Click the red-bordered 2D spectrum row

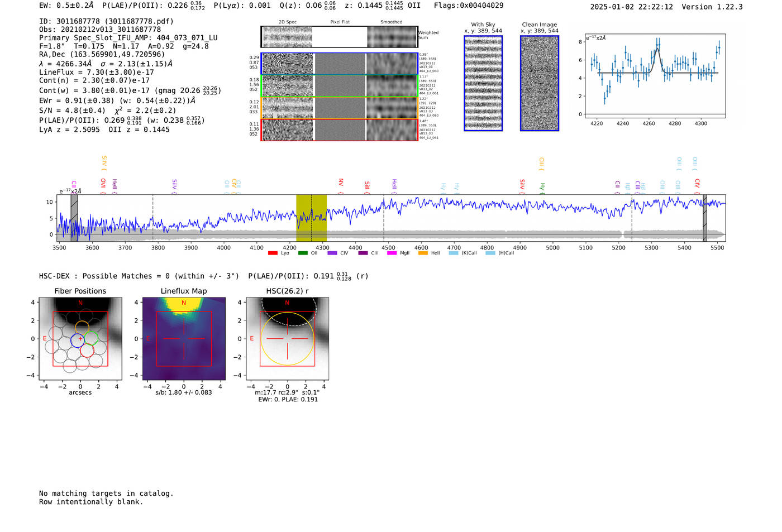coord(339,130)
